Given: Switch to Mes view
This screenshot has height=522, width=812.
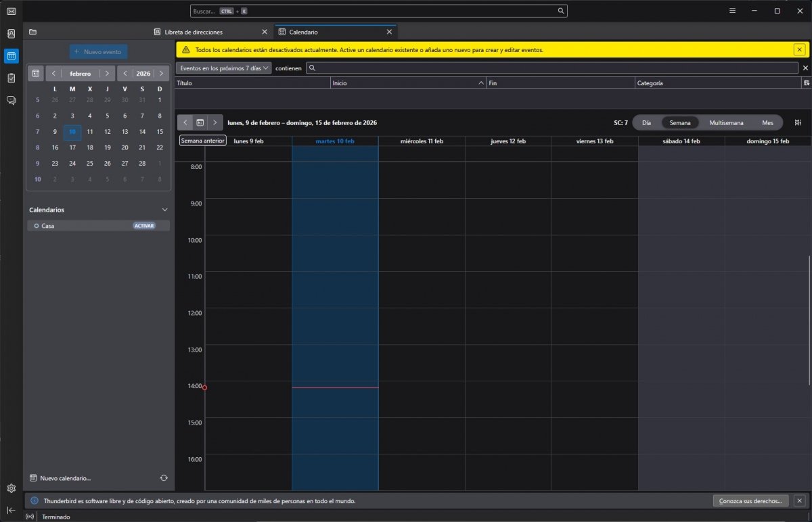Looking at the screenshot, I should tap(767, 122).
